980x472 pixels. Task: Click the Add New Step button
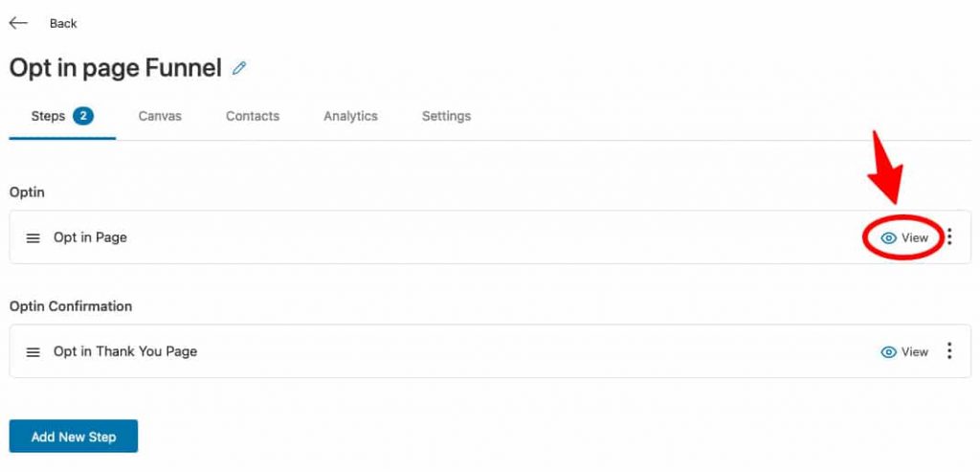coord(74,437)
